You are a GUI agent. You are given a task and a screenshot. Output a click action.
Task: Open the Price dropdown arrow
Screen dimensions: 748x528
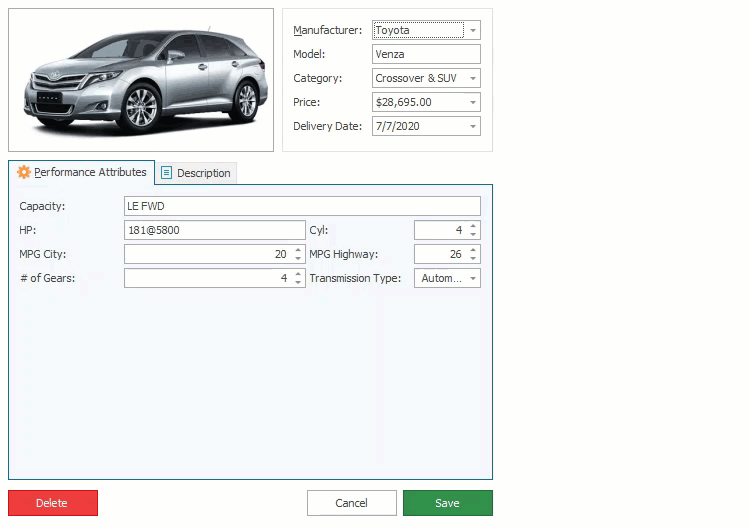tap(473, 102)
